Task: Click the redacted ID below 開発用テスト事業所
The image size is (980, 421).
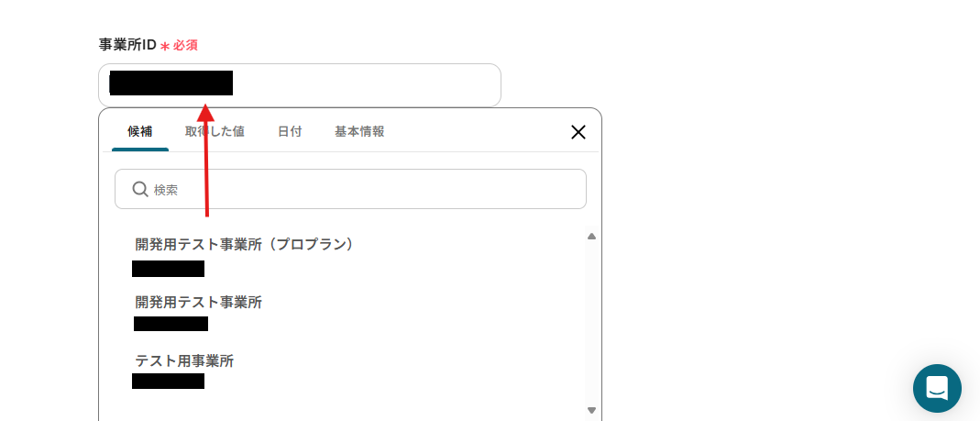Action: click(x=171, y=324)
